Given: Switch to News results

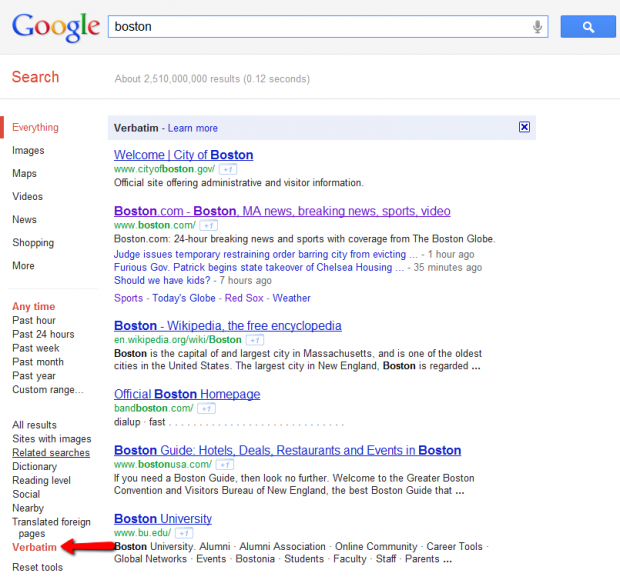Looking at the screenshot, I should 24,219.
